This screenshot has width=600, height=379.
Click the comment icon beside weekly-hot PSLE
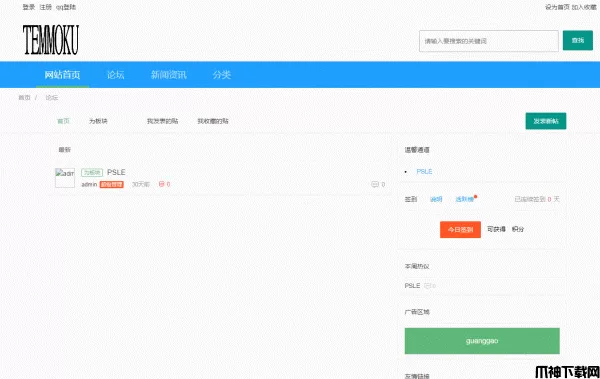[x=428, y=286]
